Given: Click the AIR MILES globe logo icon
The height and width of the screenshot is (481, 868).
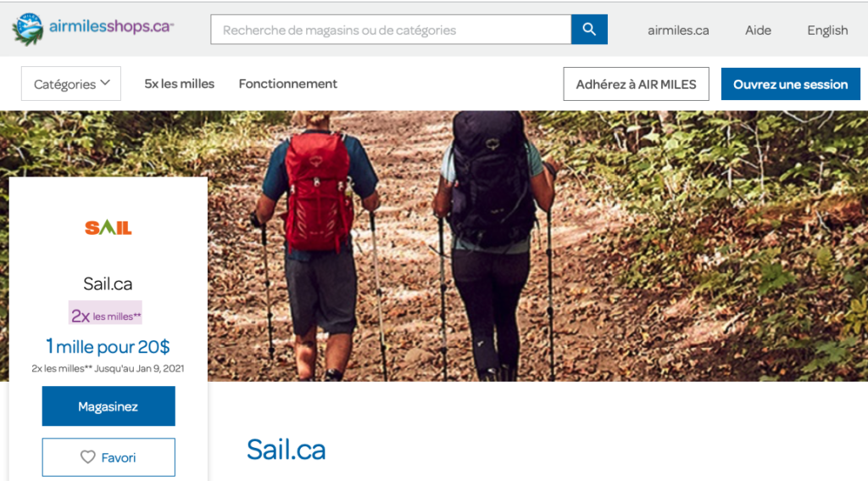Looking at the screenshot, I should (28, 30).
